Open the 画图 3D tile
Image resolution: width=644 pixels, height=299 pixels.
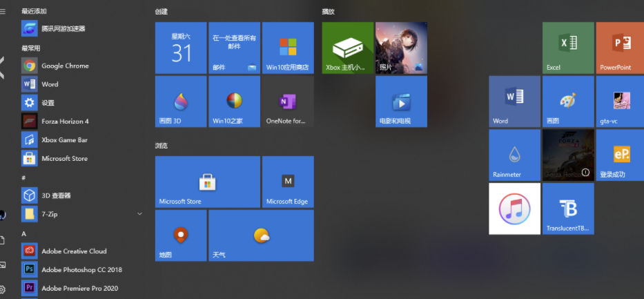coord(181,102)
